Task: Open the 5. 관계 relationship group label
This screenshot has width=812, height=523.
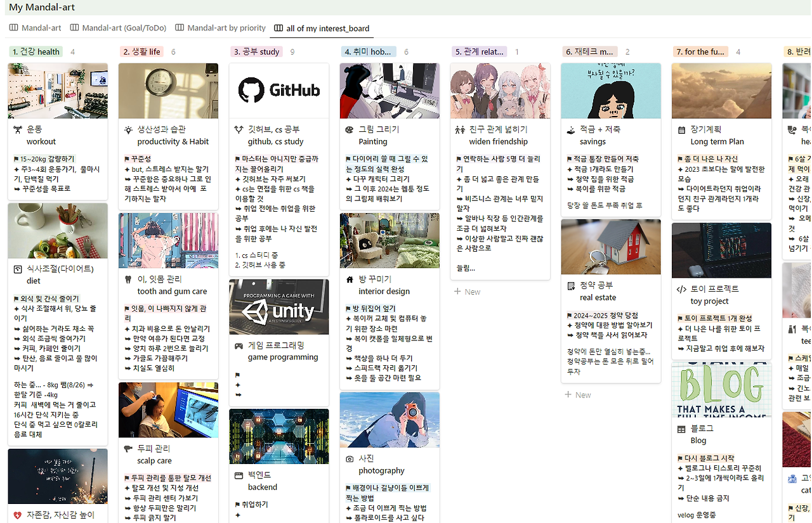Action: 479,52
